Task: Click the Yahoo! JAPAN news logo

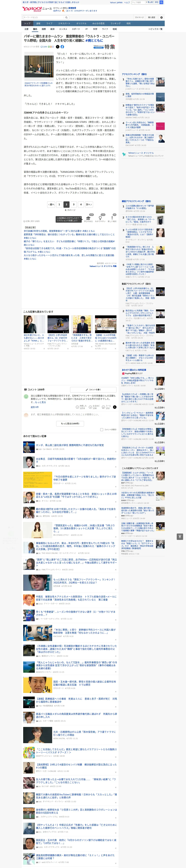Action: (37, 9)
